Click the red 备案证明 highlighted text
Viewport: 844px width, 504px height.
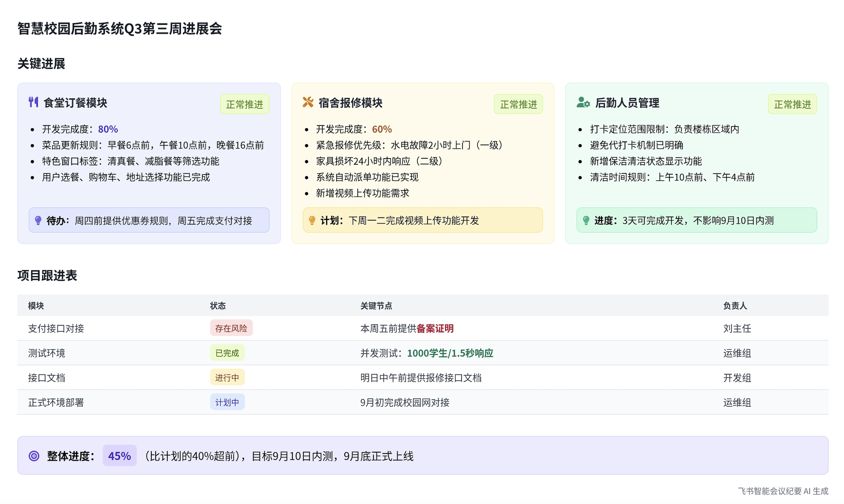coord(435,328)
